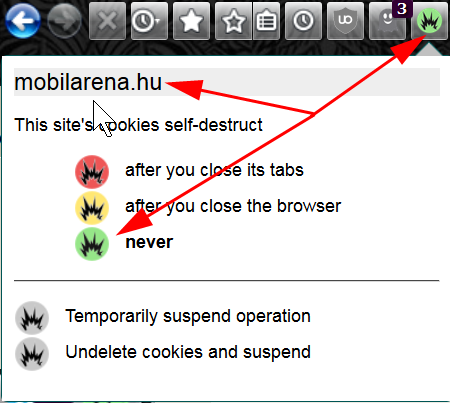450x403 pixels.
Task: Click 'after you close the browser' text
Action: click(x=233, y=206)
